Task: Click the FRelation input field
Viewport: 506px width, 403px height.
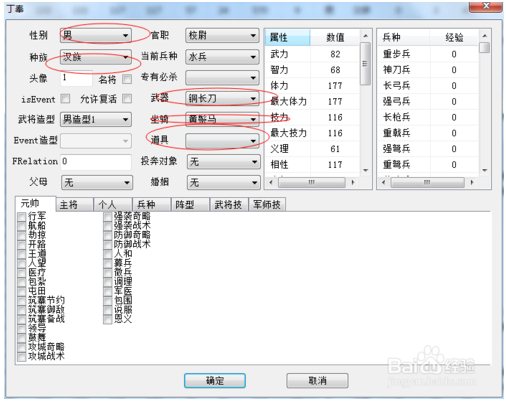Action: [96, 162]
